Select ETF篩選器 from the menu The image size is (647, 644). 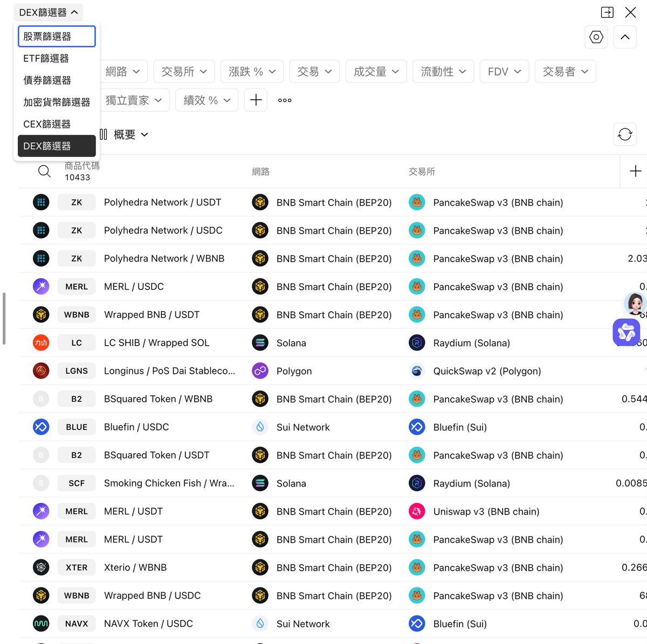click(57, 58)
